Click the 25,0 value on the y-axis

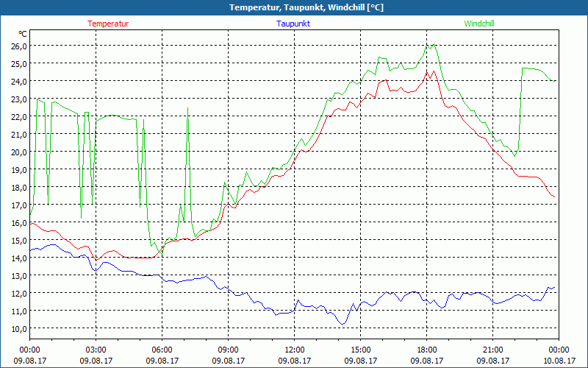pos(19,63)
